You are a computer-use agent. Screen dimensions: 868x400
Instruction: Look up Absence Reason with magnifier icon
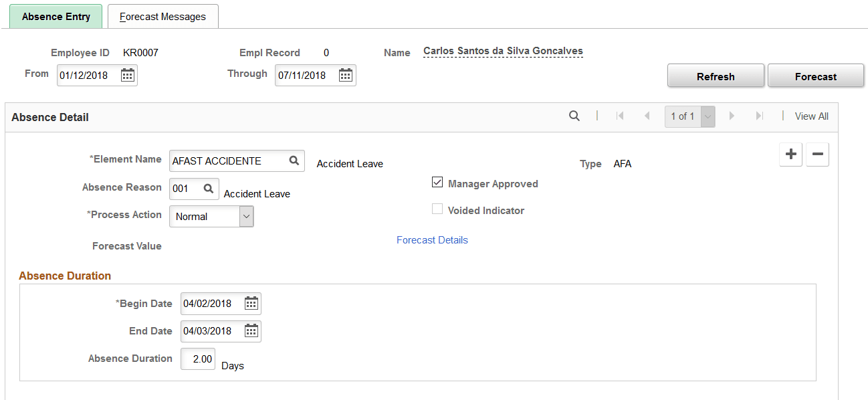click(x=208, y=189)
